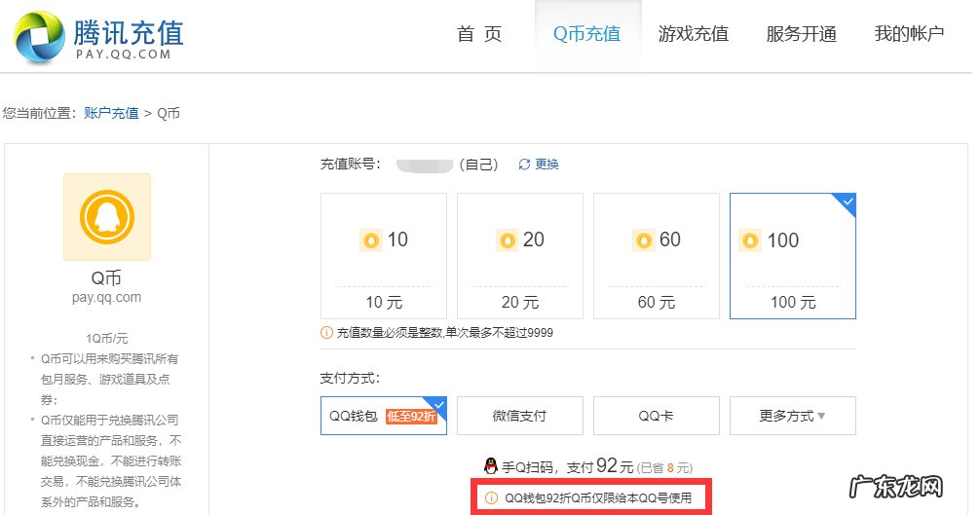
Task: Click the 92元 payment amount text
Action: click(615, 465)
